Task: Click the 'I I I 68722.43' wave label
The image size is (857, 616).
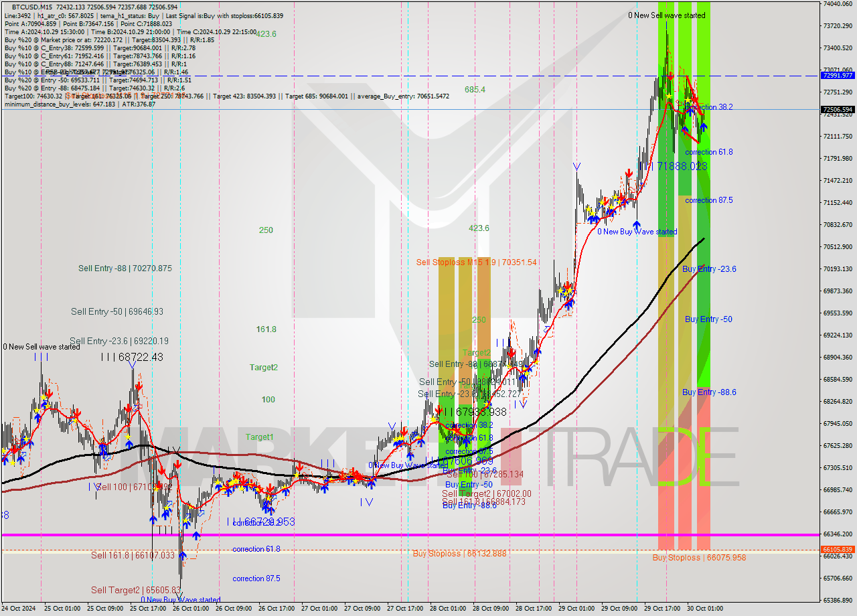Action: pyautogui.click(x=131, y=358)
